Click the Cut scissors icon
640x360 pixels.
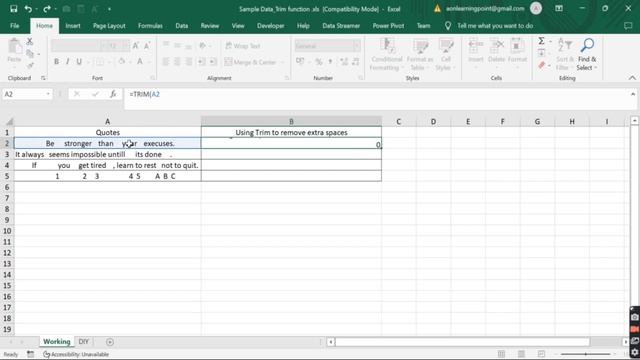tap(29, 41)
